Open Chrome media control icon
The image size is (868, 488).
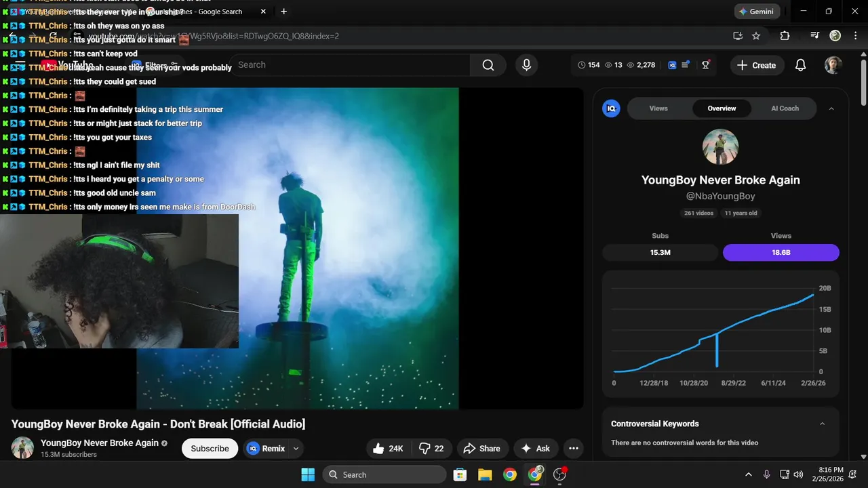click(x=815, y=36)
